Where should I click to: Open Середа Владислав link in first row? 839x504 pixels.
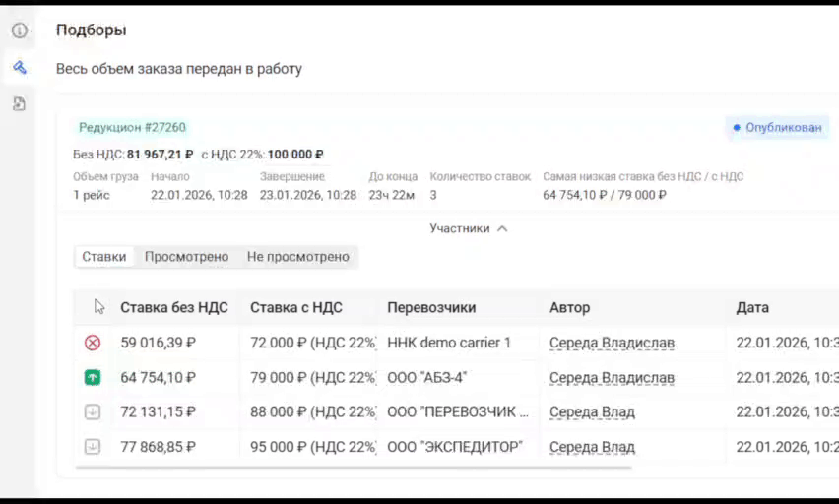pos(612,343)
